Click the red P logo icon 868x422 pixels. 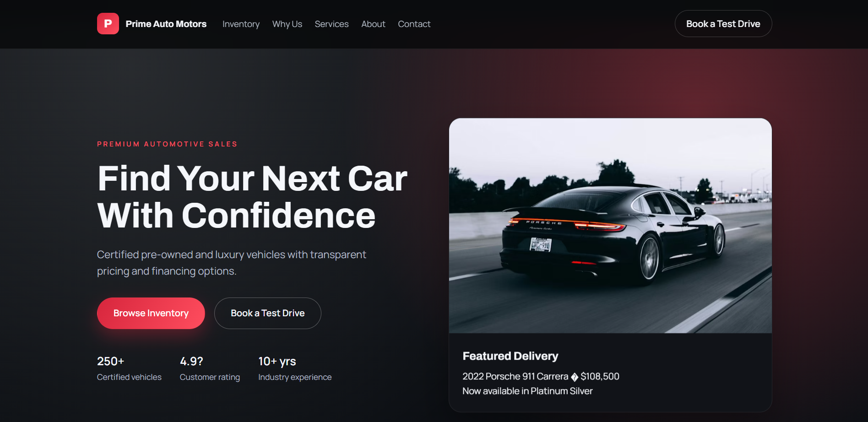point(108,24)
